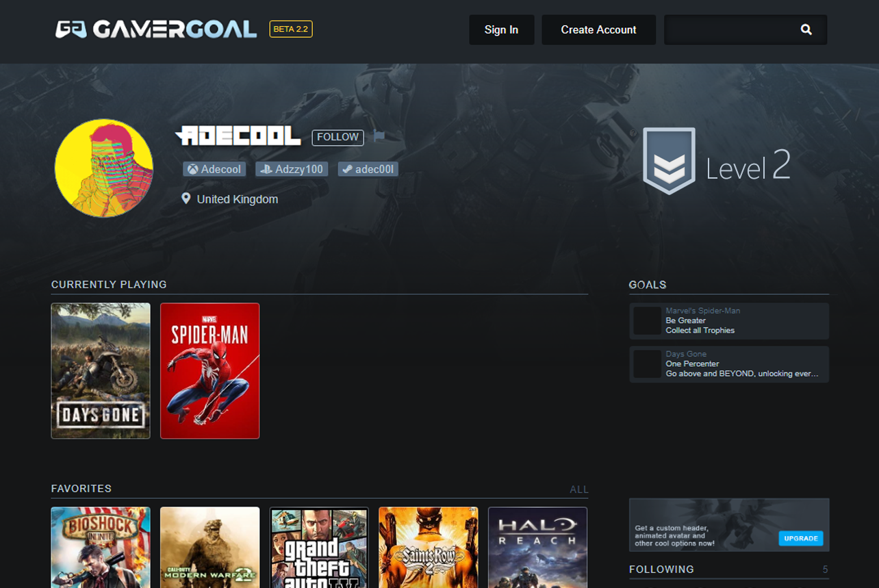Click the search magnifier icon

click(x=806, y=29)
